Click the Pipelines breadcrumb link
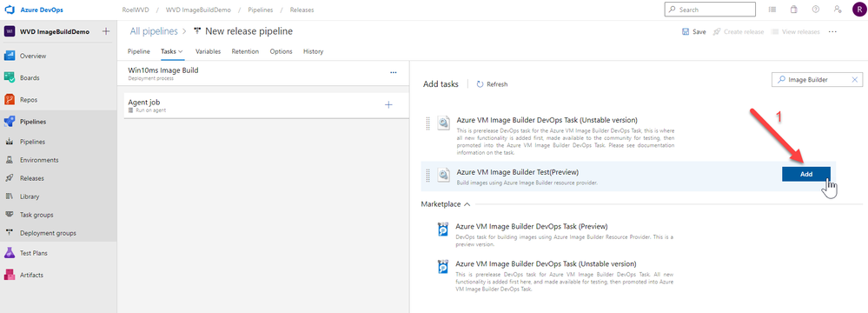The height and width of the screenshot is (313, 868). 260,10
